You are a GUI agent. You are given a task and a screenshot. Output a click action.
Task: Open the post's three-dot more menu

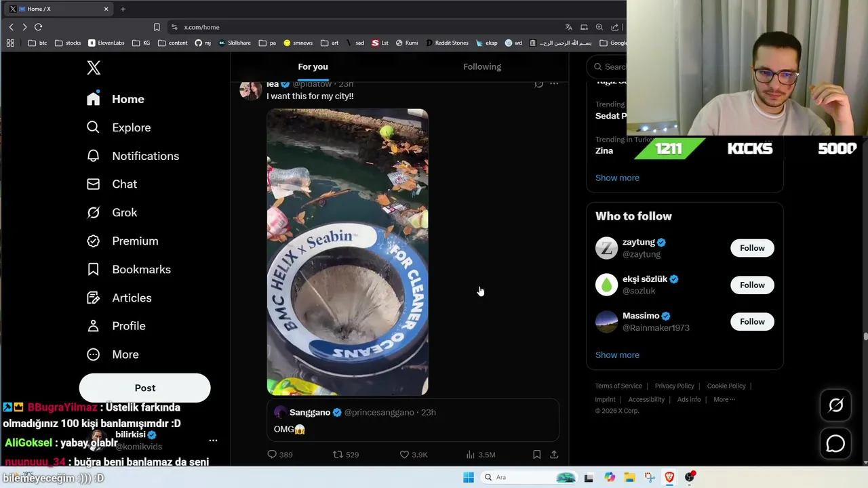point(554,83)
